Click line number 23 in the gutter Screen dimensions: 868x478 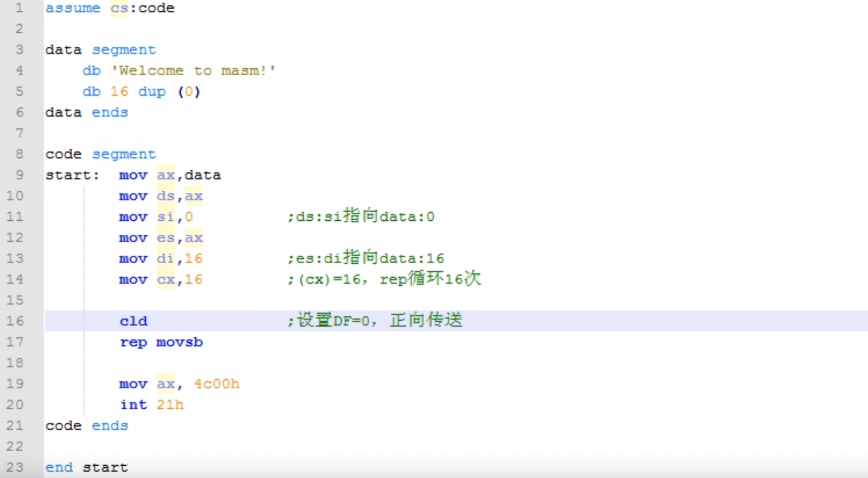[x=15, y=467]
